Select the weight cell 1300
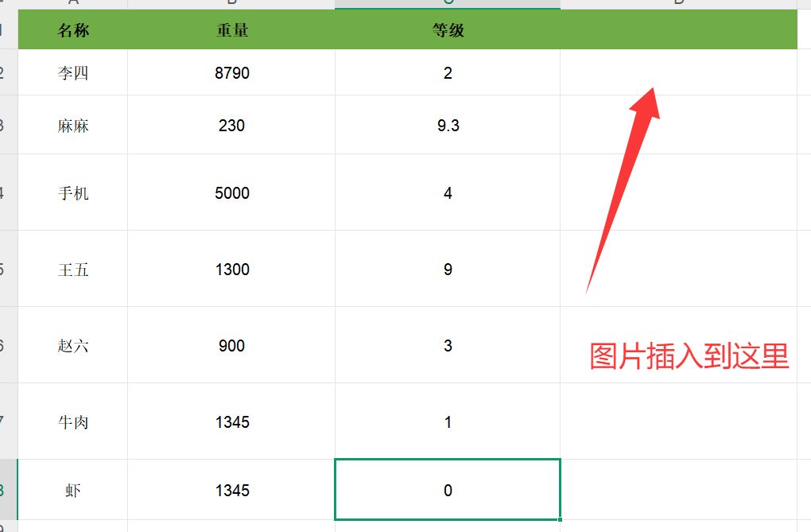Image resolution: width=811 pixels, height=532 pixels. (231, 269)
